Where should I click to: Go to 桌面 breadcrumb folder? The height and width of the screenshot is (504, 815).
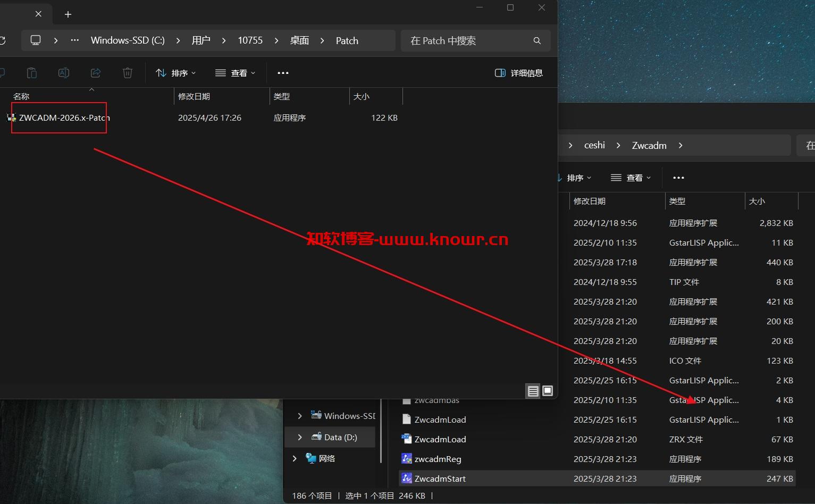pos(299,40)
